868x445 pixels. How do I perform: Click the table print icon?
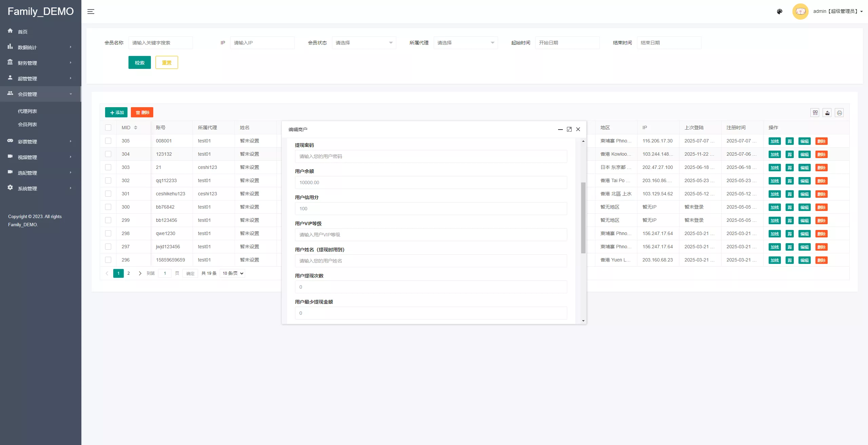[x=839, y=113]
